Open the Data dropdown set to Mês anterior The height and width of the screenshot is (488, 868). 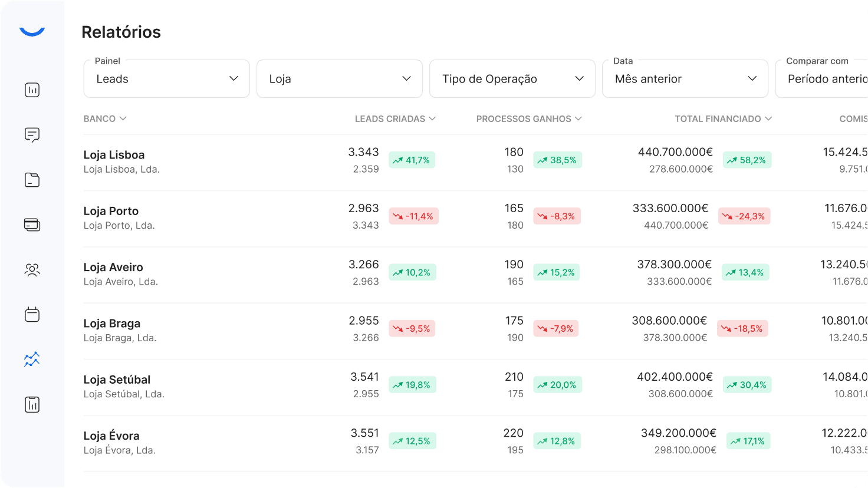685,79
